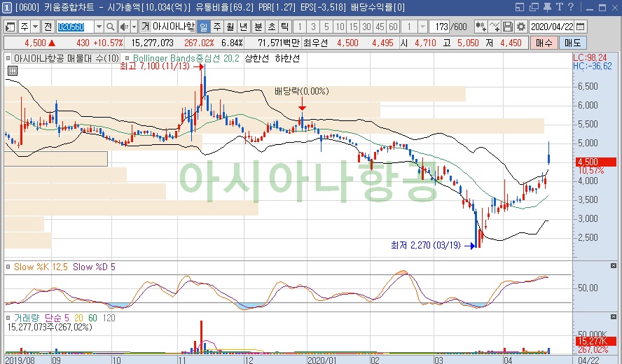Click the HC:-36.62 value text

593,66
